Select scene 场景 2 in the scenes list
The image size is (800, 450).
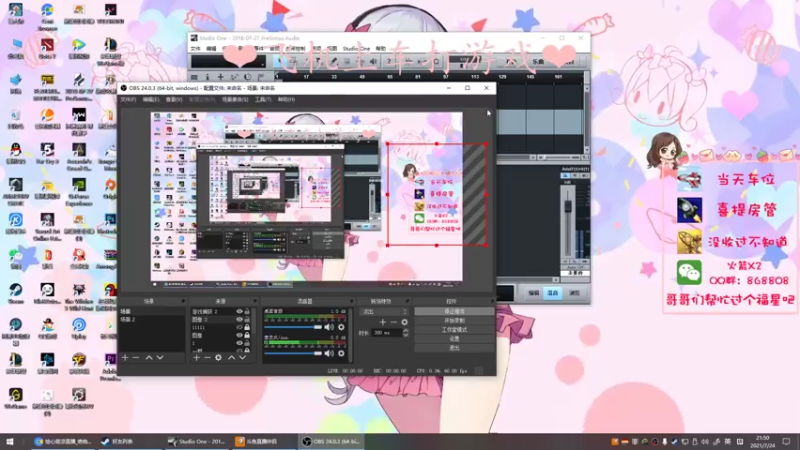pos(152,319)
